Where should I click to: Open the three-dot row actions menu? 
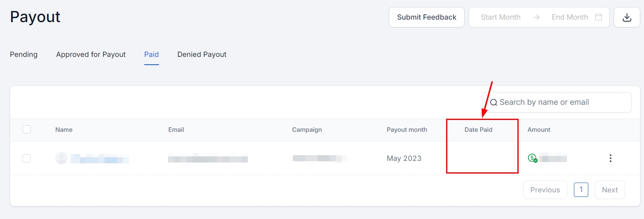point(610,158)
